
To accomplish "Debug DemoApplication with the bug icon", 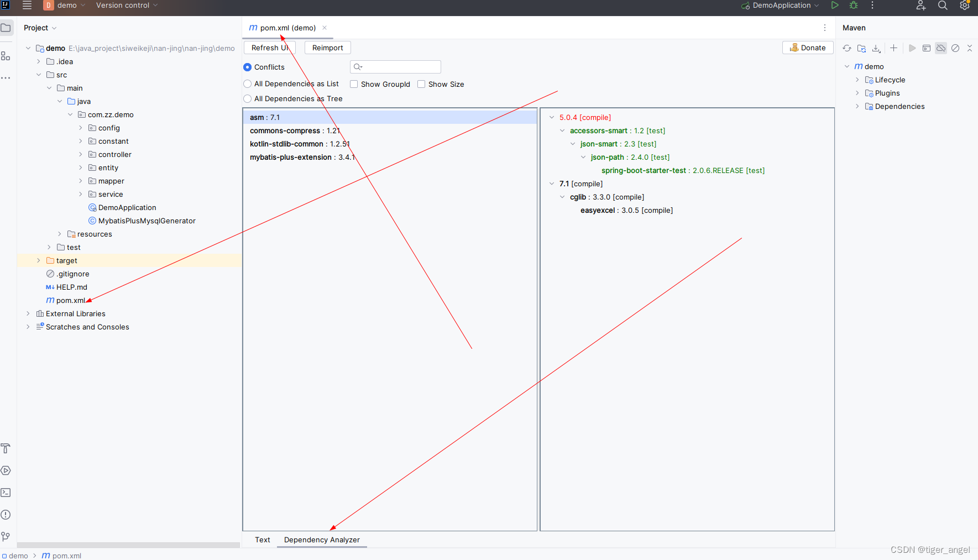I will 854,6.
